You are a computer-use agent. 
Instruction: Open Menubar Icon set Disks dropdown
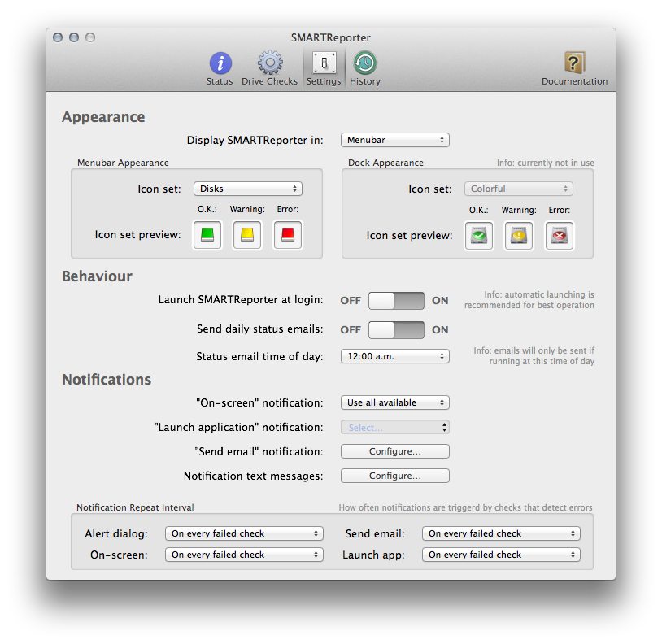248,189
